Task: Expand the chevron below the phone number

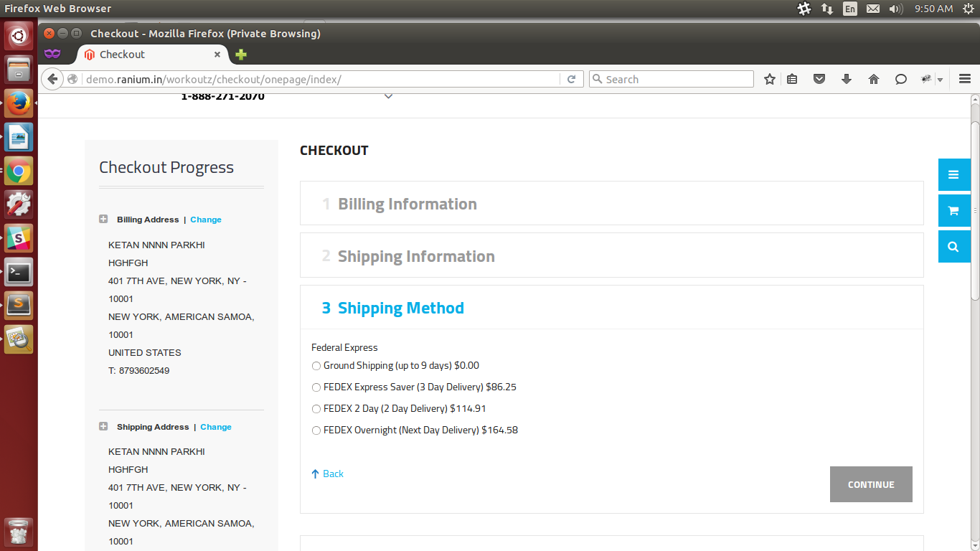Action: coord(388,96)
